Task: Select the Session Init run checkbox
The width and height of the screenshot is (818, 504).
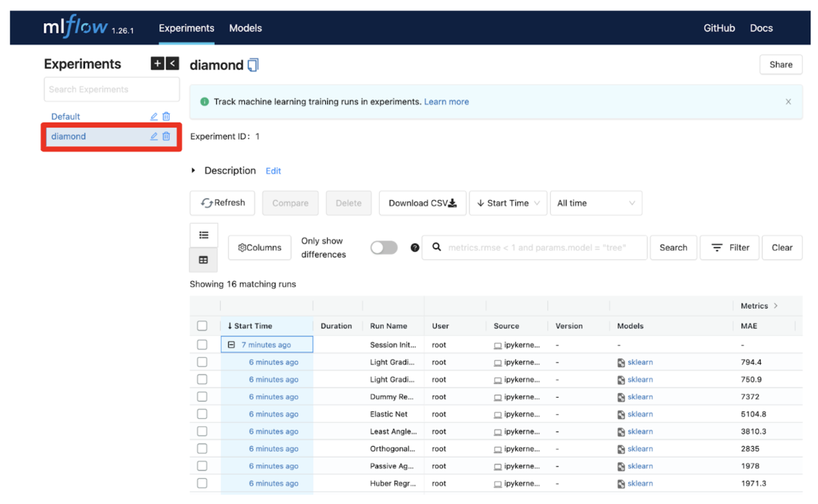Action: coord(202,345)
